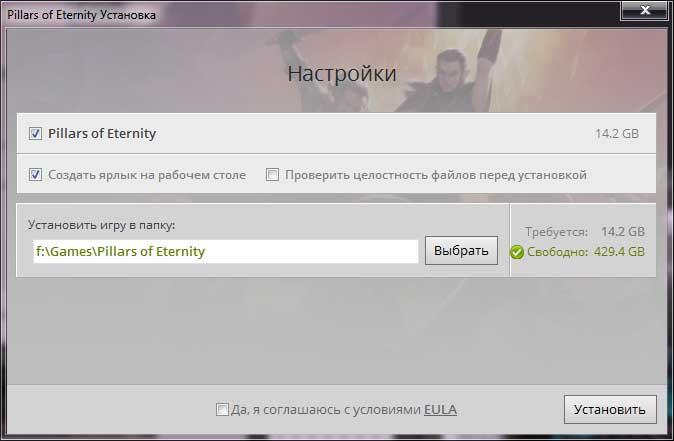Uncheck the Pillars of Eternity component checkbox

35,134
